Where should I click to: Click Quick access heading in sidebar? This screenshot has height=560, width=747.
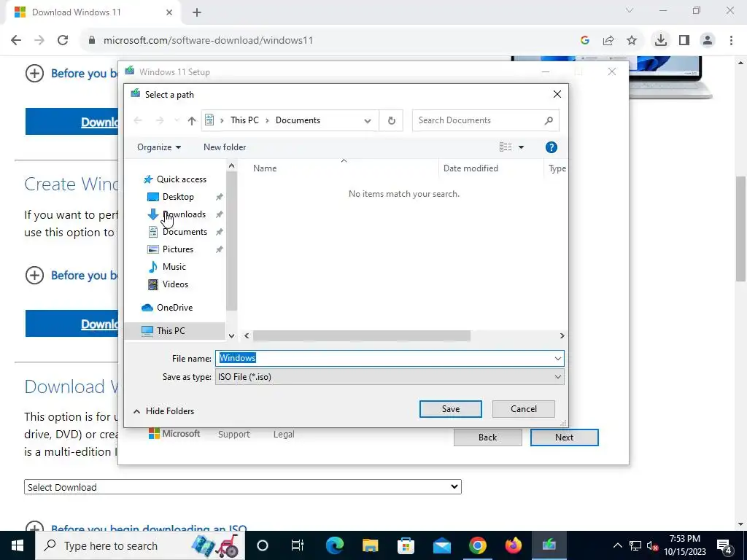click(181, 179)
